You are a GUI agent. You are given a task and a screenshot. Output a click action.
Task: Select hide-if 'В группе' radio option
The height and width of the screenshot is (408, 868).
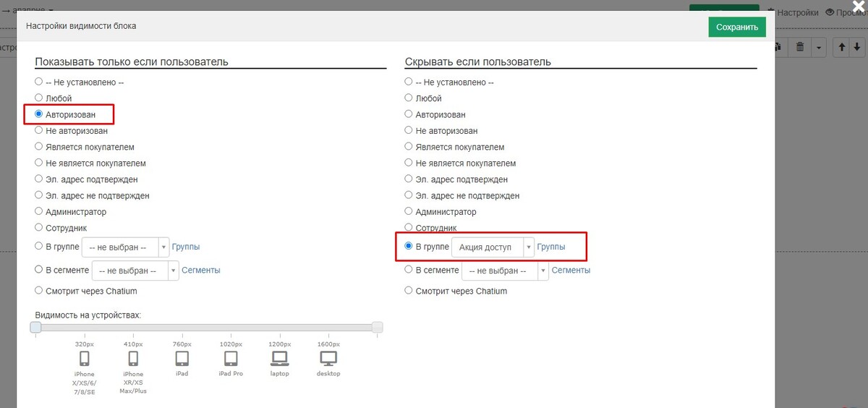click(x=409, y=246)
